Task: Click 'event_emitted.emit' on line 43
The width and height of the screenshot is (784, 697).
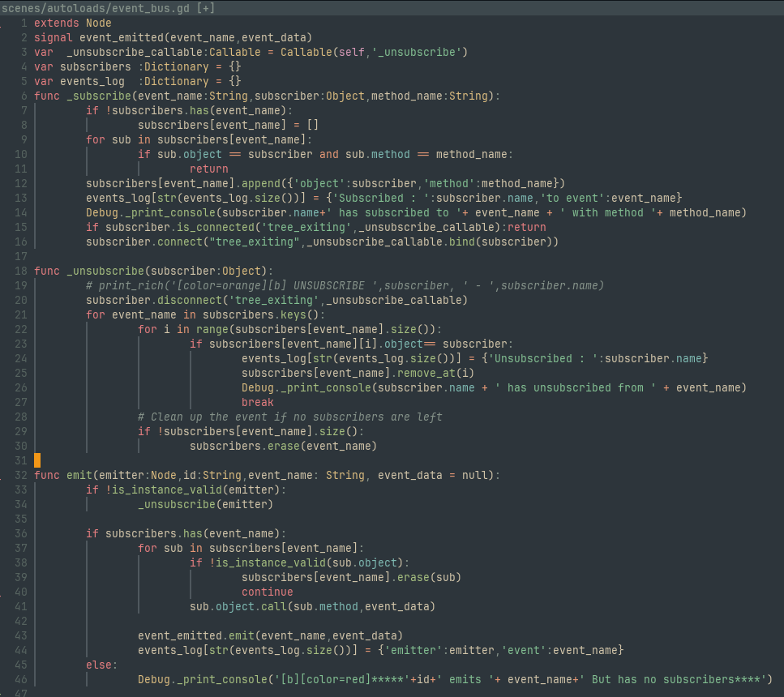Action: (196, 635)
